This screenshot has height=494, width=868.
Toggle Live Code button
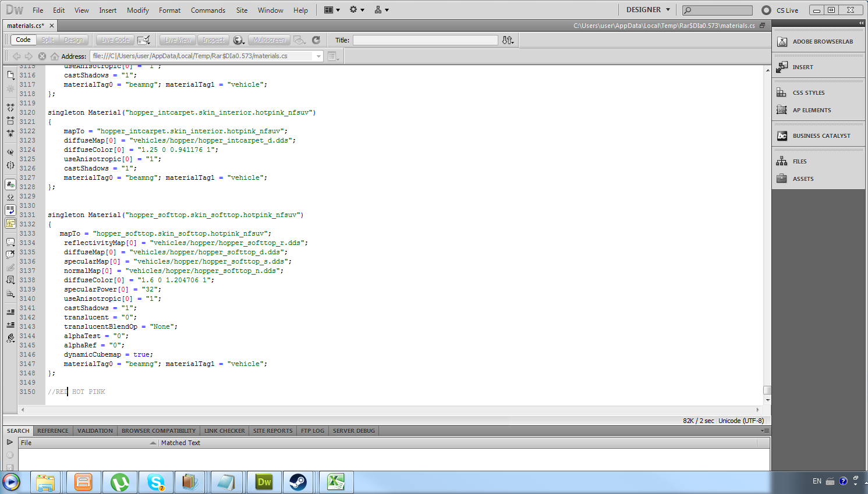[115, 40]
